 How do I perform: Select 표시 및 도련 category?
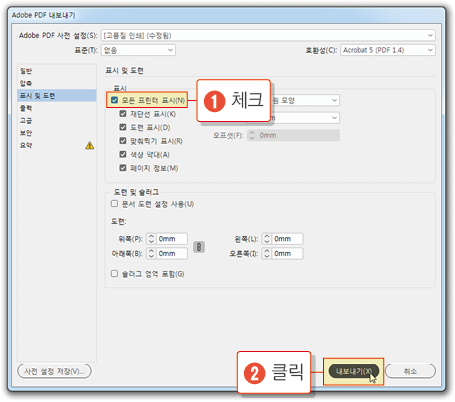pos(57,96)
